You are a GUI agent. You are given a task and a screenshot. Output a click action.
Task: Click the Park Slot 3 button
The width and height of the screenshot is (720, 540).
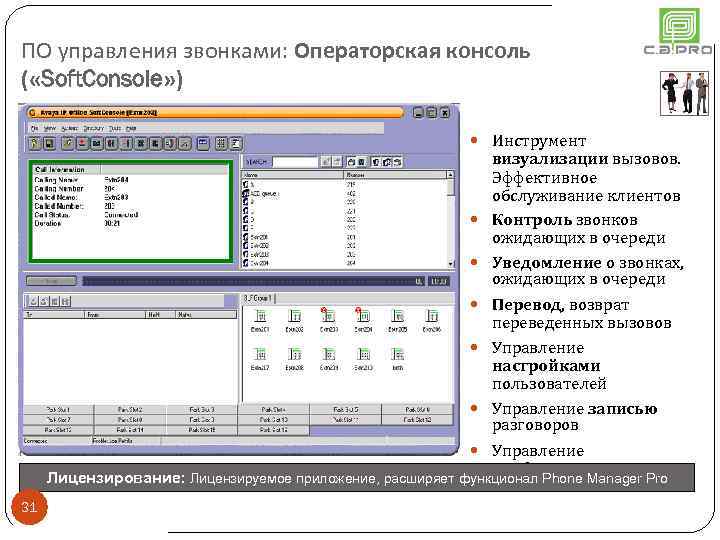[x=202, y=410]
